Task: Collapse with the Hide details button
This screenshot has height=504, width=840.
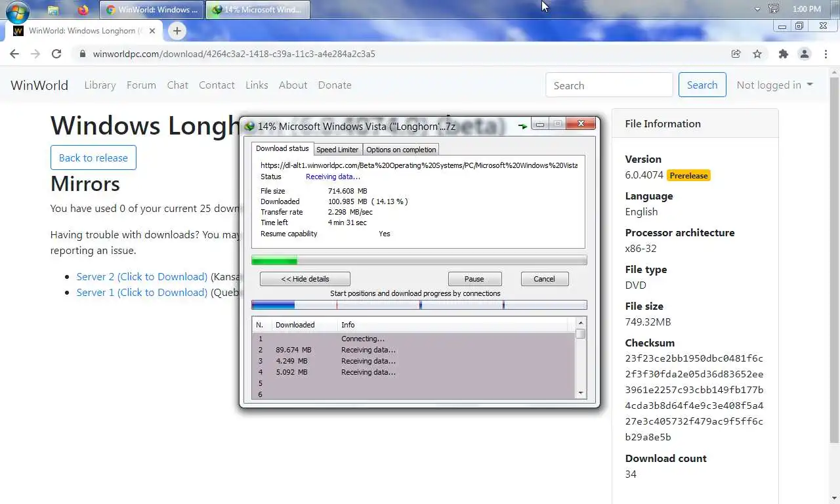Action: point(305,279)
